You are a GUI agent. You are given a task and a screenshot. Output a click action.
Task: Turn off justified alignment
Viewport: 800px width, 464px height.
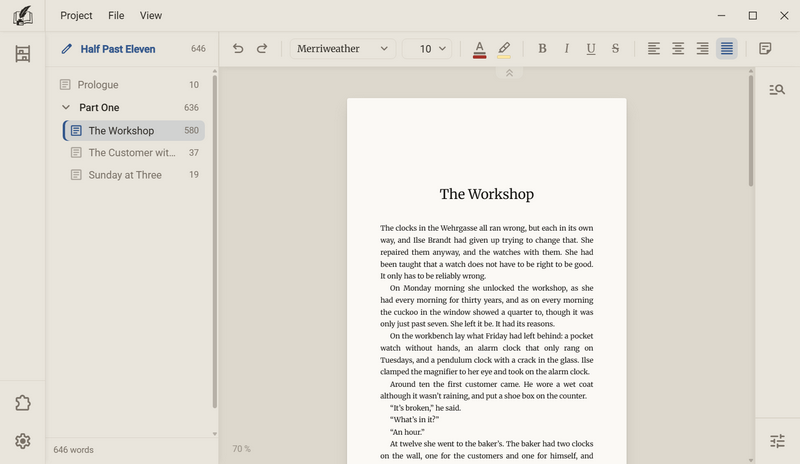[x=727, y=48]
